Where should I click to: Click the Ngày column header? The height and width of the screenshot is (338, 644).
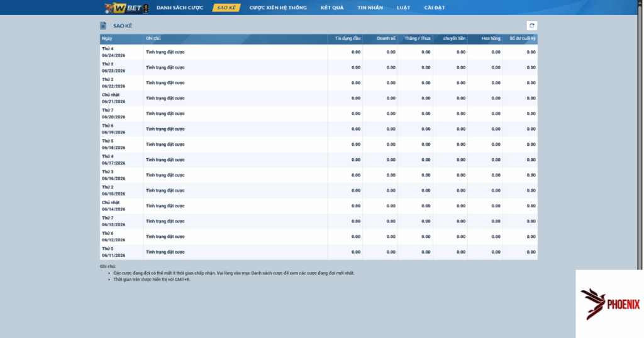[x=107, y=38]
